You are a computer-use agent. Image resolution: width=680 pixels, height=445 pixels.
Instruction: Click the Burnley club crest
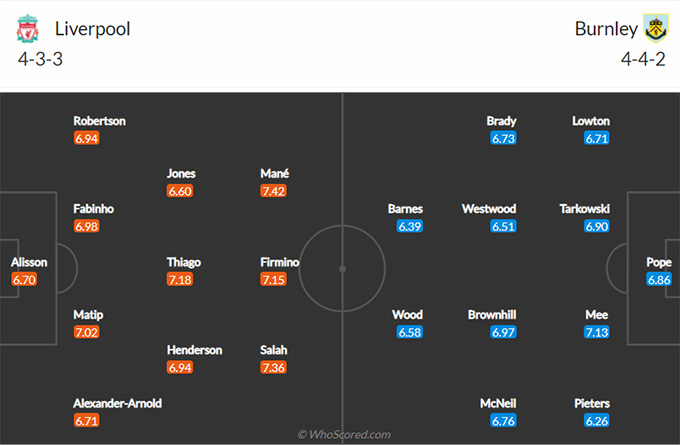[x=655, y=28]
